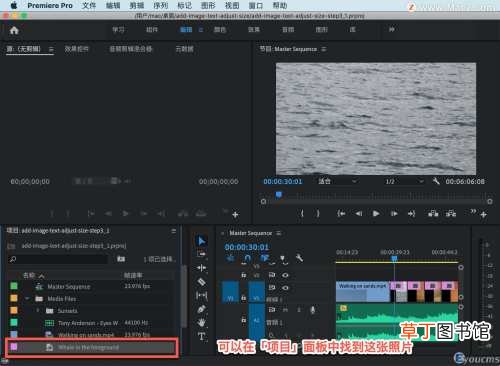Switch to the 颜色 workspace

pos(220,30)
